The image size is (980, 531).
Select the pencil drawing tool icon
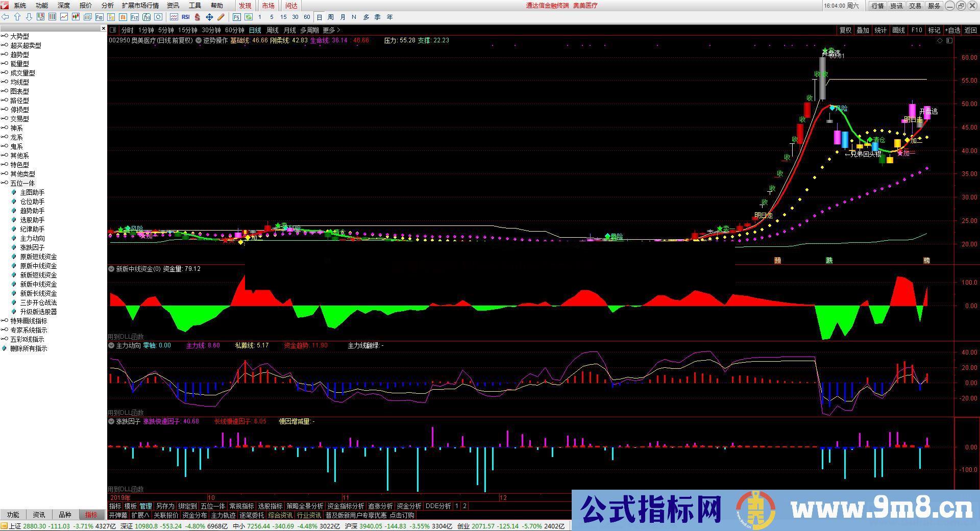pos(221,17)
